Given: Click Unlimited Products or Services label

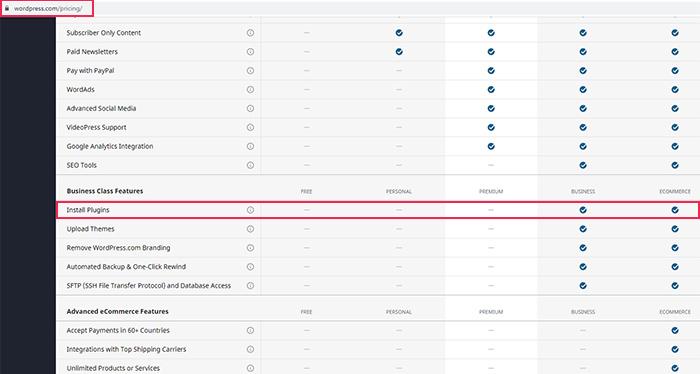Looking at the screenshot, I should [x=113, y=368].
